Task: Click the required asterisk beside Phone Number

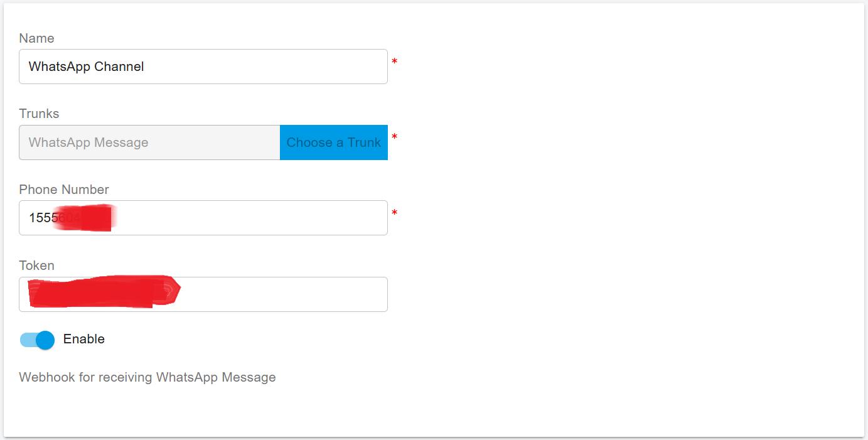Action: click(x=394, y=213)
